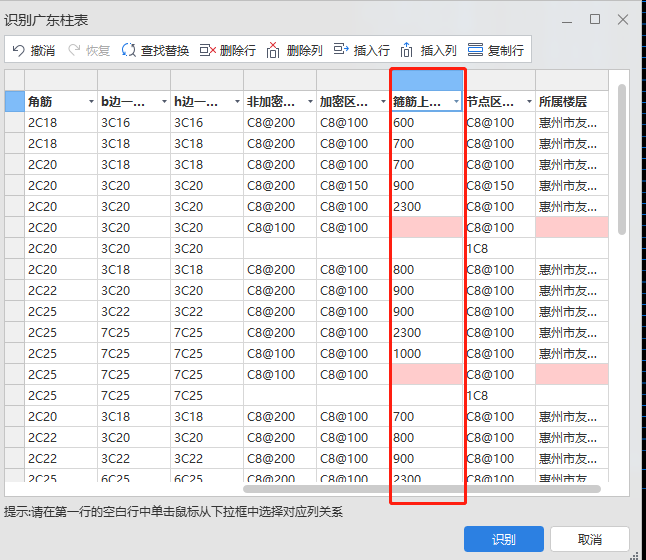Click the C8@150 cell in 加密区 column

pyautogui.click(x=353, y=185)
